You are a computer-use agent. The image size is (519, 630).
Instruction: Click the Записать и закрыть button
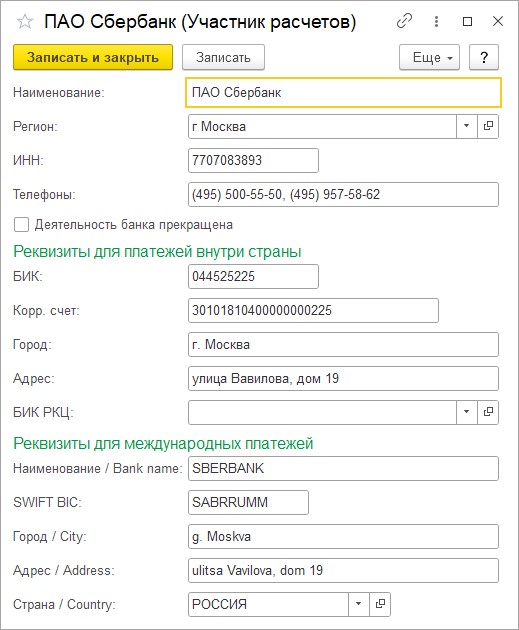pos(93,57)
